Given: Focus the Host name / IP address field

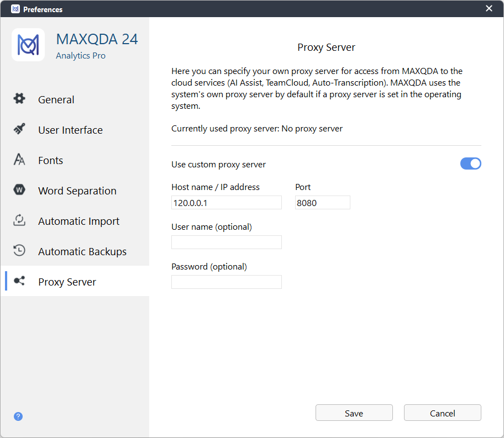Looking at the screenshot, I should point(226,203).
